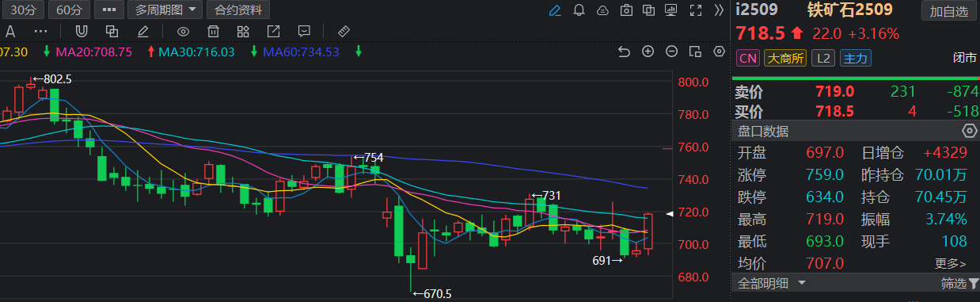Click the 731 peak label on chart
Viewport: 980px width, 302px height.
[545, 195]
